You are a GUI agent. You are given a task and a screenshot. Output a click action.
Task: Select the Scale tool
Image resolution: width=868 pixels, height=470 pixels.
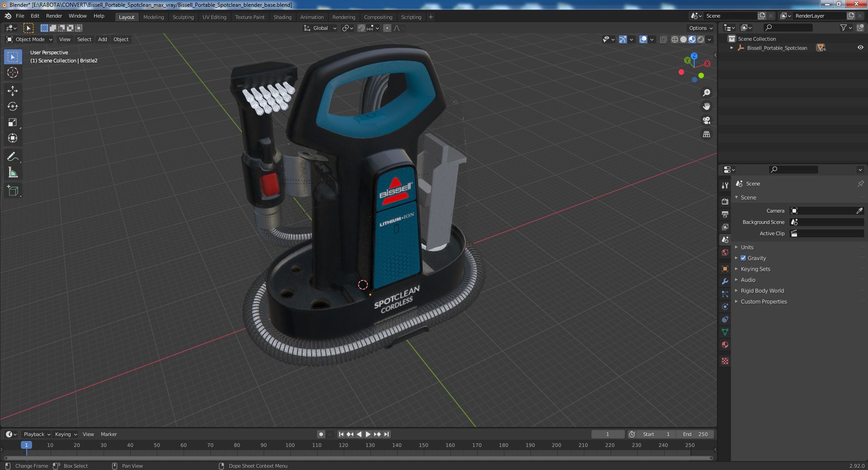pos(13,122)
